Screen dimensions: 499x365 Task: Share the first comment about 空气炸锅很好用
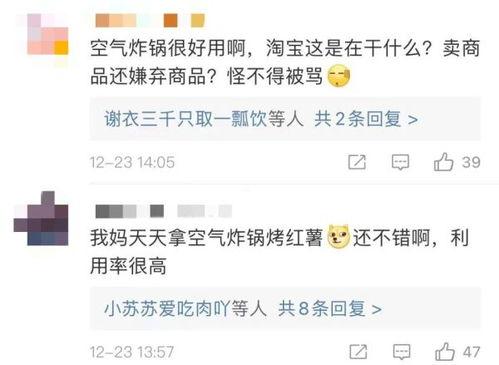pos(357,162)
